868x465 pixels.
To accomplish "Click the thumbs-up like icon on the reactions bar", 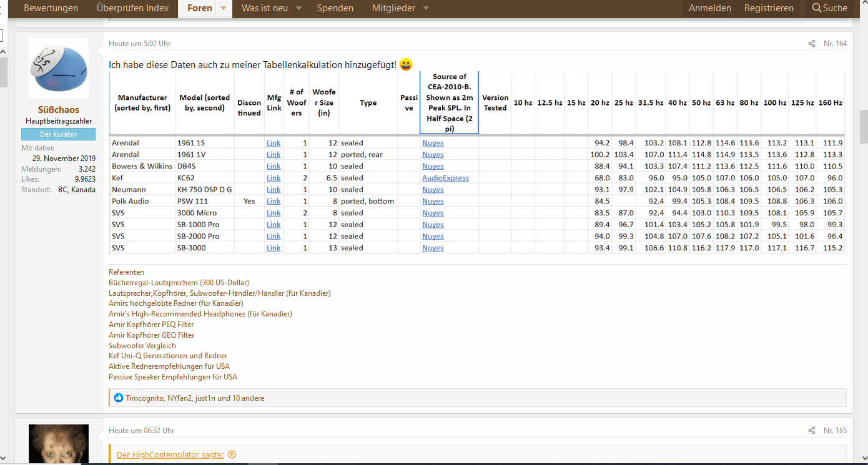I will click(x=119, y=398).
